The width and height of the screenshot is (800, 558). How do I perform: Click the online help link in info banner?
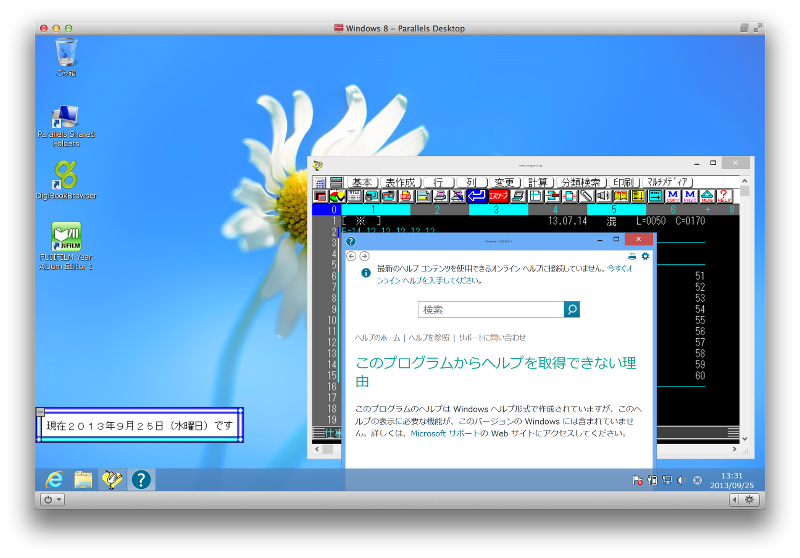620,269
